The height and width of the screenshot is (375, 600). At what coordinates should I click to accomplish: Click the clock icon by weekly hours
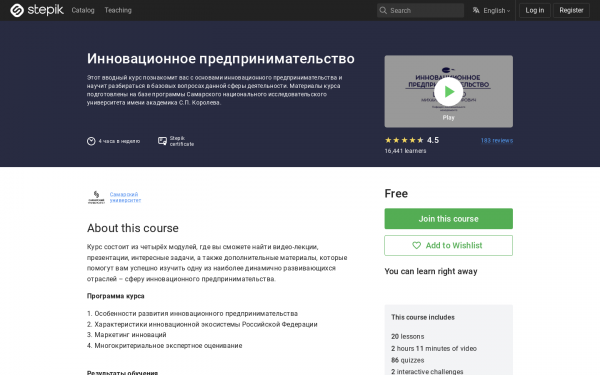(91, 141)
